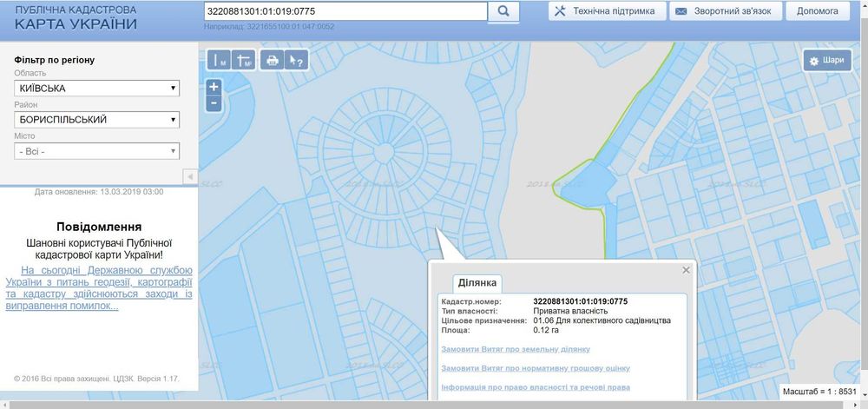Image resolution: width=868 pixels, height=409 pixels.
Task: Click the example number Наприклад text
Action: click(269, 26)
